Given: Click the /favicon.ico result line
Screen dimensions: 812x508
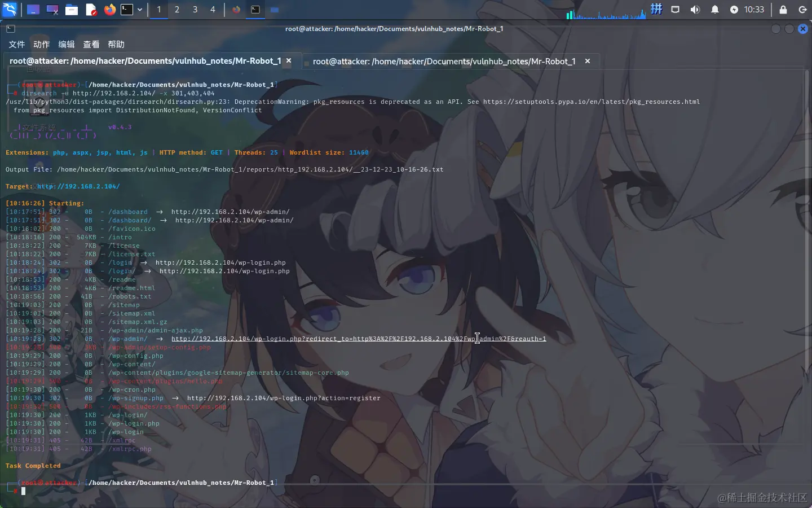Looking at the screenshot, I should click(x=81, y=229).
